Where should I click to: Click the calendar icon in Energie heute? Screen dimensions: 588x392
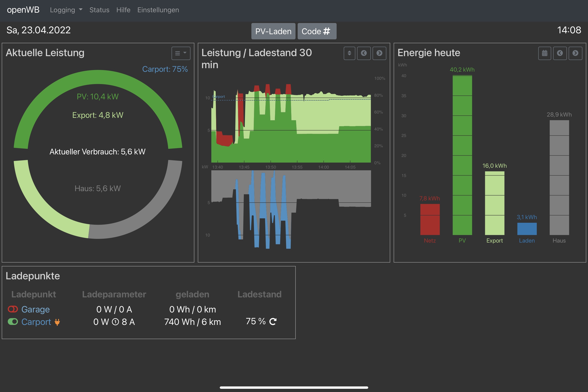click(545, 53)
